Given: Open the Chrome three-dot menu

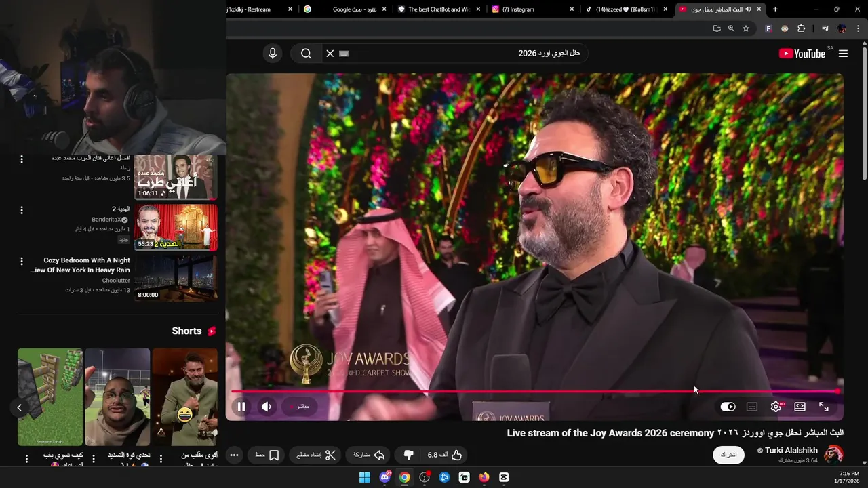Looking at the screenshot, I should coord(859,28).
